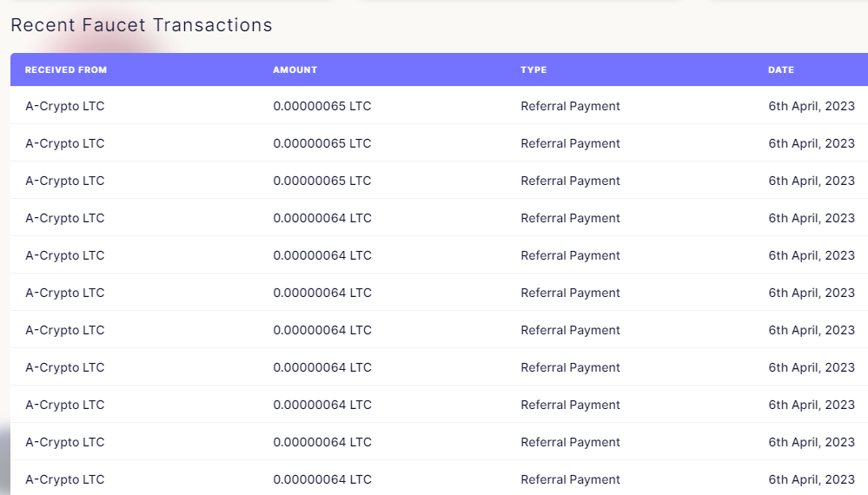This screenshot has width=868, height=495.
Task: Select the fourth row's date cell
Action: click(812, 218)
